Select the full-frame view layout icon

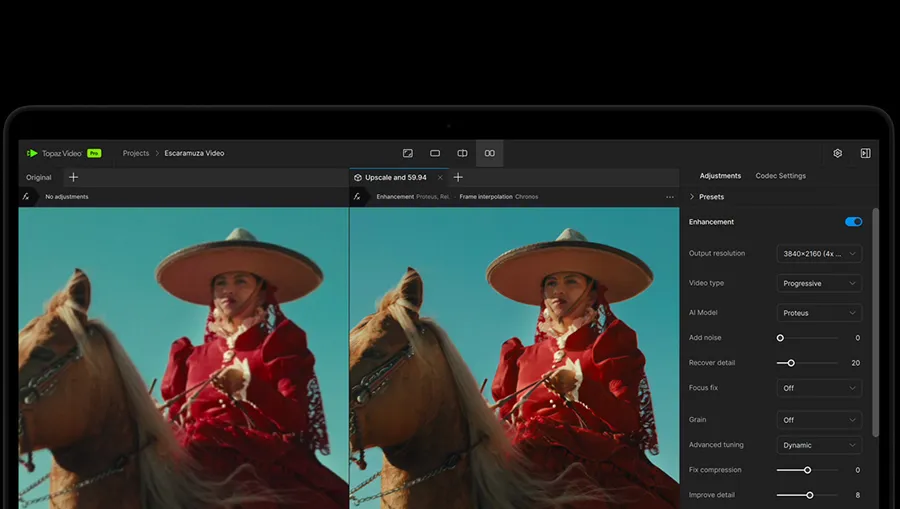point(435,153)
